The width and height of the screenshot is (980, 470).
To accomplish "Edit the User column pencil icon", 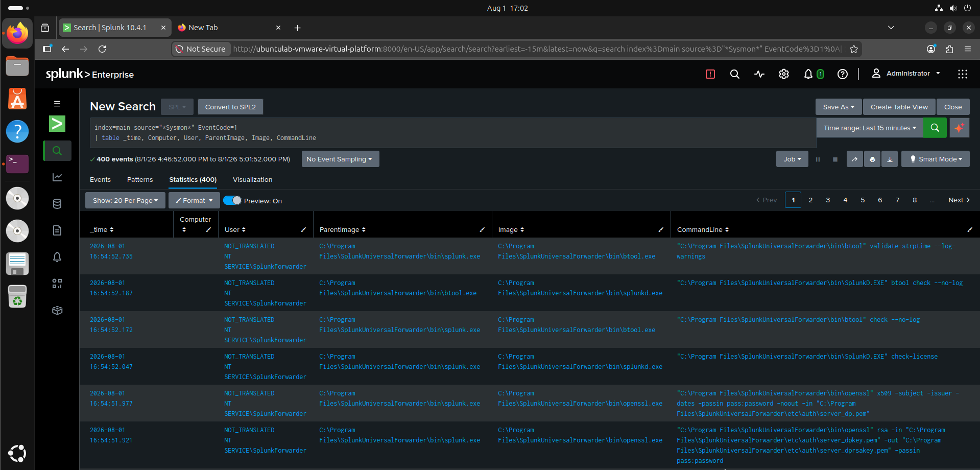I will pyautogui.click(x=303, y=230).
